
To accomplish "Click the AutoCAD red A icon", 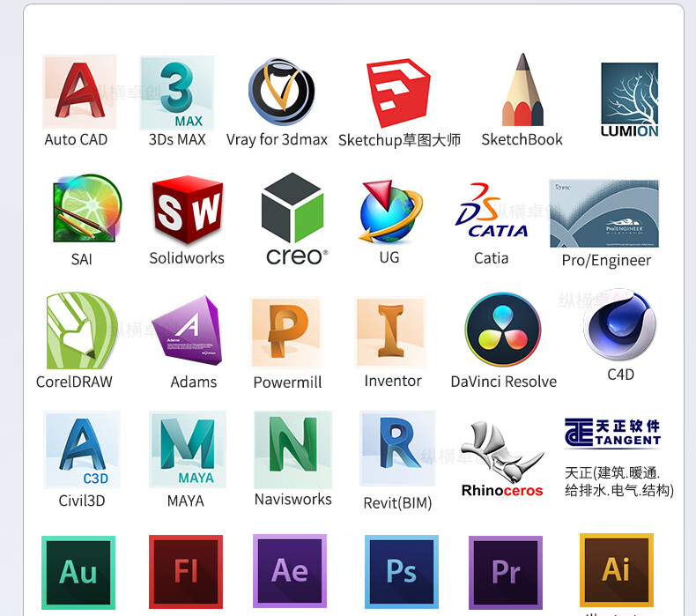I will [x=79, y=92].
